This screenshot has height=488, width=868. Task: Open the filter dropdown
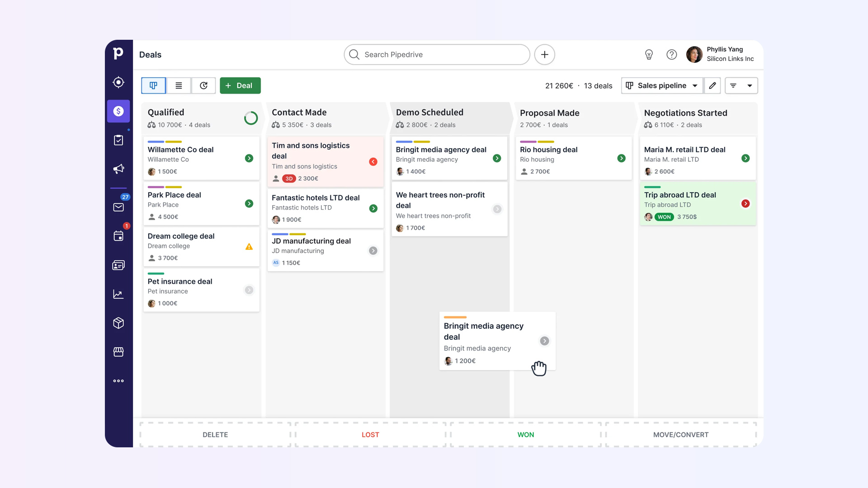coord(741,85)
